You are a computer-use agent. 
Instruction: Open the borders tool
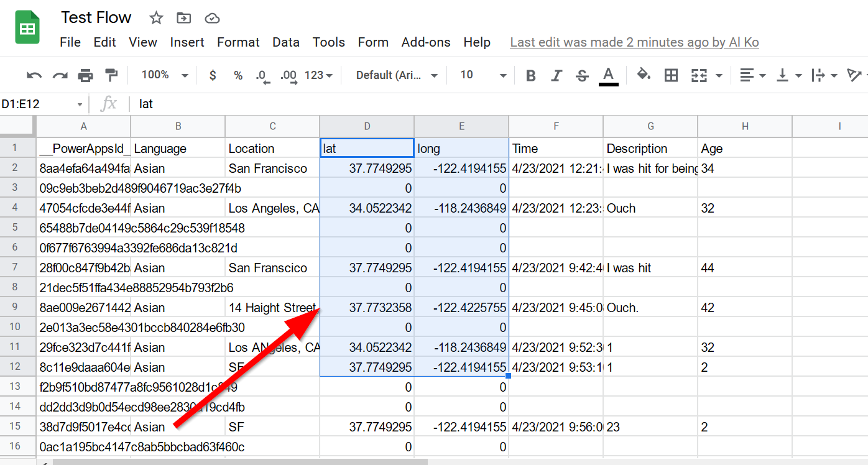click(671, 76)
